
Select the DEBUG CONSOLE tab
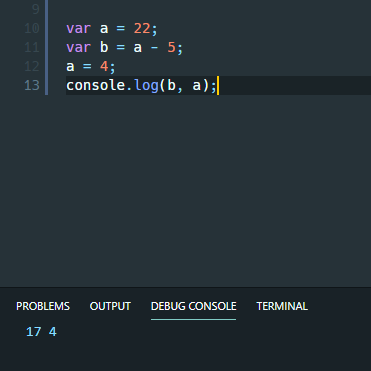point(194,306)
